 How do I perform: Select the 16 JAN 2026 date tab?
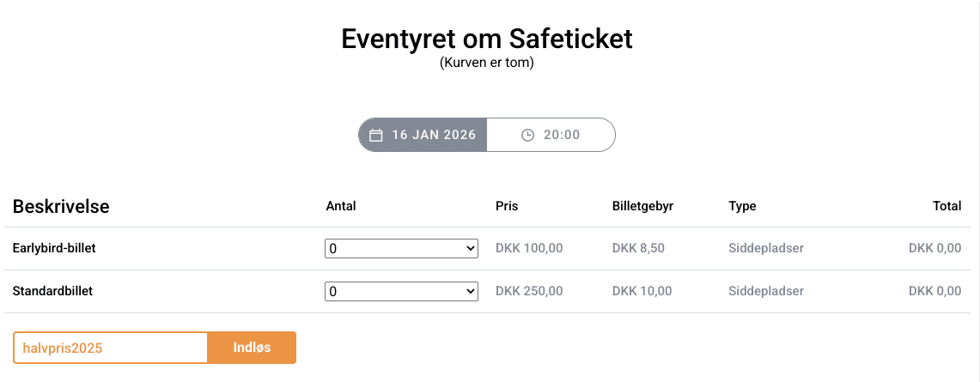(x=423, y=135)
